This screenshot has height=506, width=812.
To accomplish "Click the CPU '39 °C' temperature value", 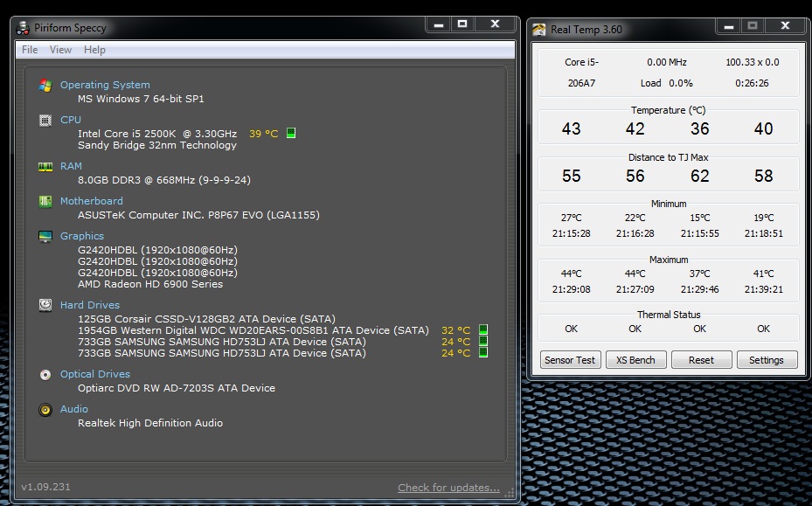I will coord(264,134).
